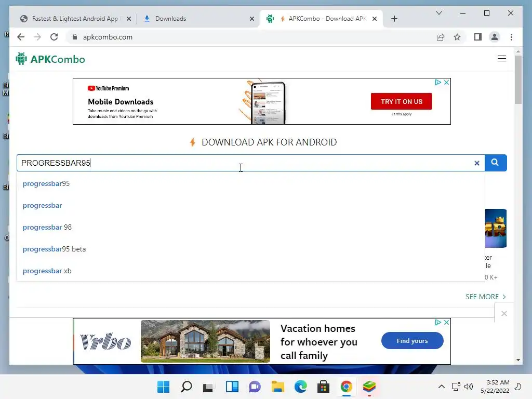Screen dimensions: 532x399
Task: Click the focus assist moon icon
Action: coord(518,387)
